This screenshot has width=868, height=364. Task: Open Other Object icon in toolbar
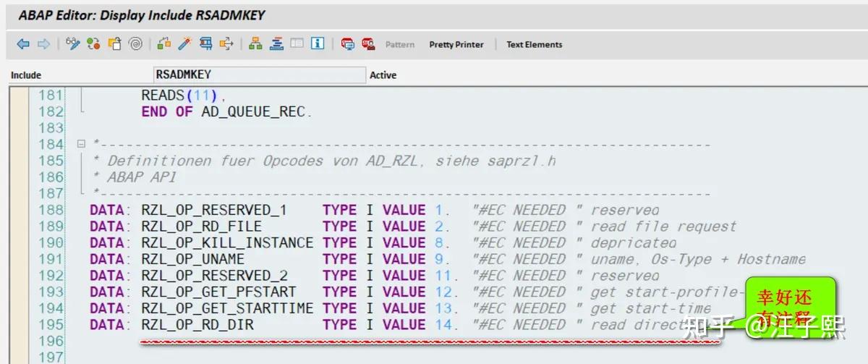pyautogui.click(x=114, y=44)
